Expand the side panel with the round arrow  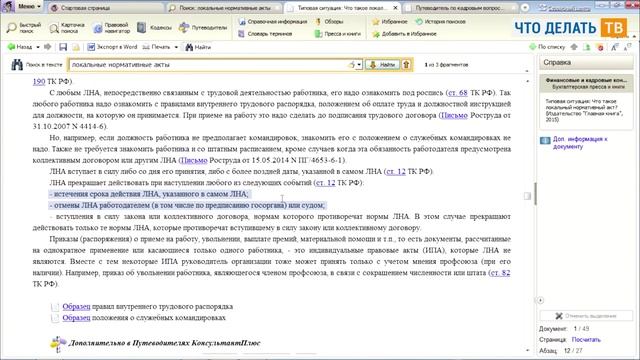[540, 300]
